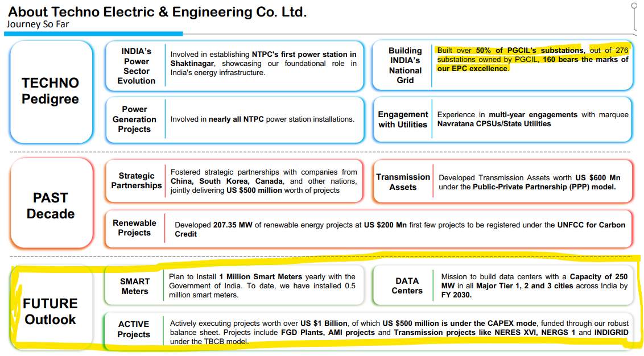Select the 'SMART Meters' label
The height and width of the screenshot is (356, 644).
tap(135, 286)
